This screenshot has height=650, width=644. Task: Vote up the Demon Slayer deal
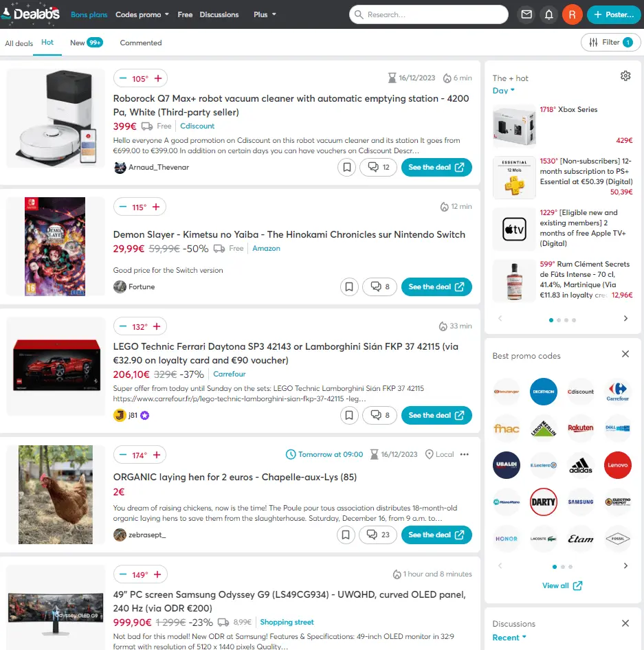point(156,207)
